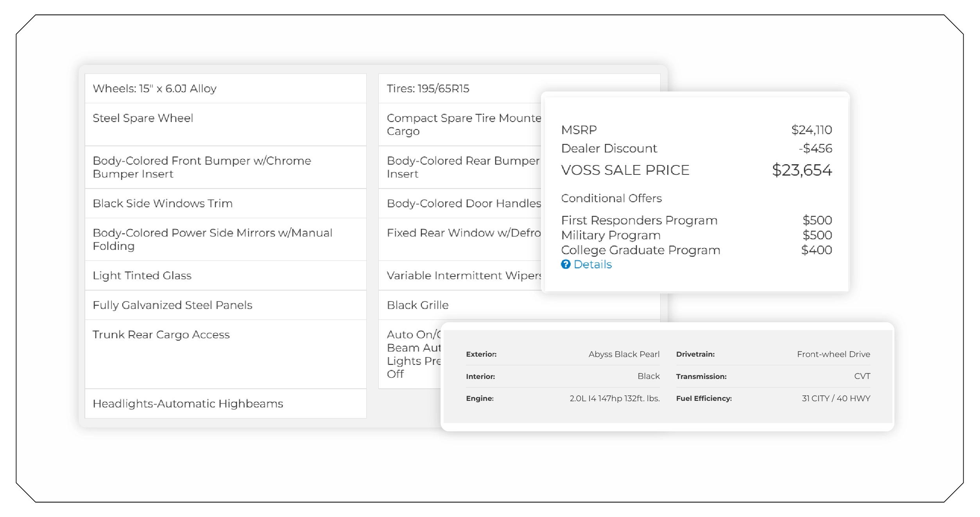Click the Conditional Offers heading
Viewport: 980px width, 517px height.
click(611, 198)
